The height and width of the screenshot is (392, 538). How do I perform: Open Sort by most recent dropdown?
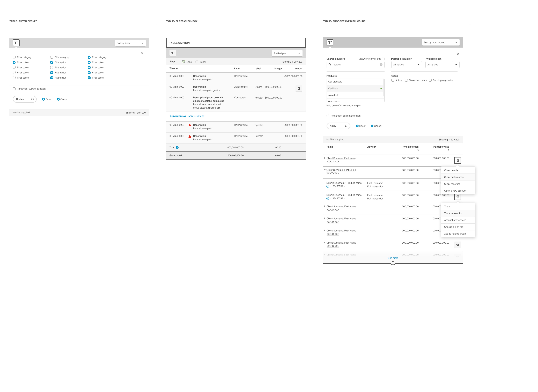(441, 42)
